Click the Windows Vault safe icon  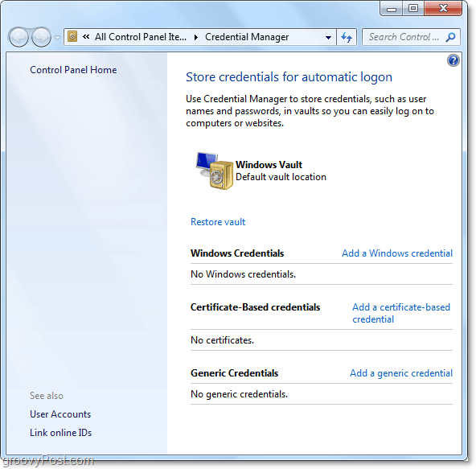point(215,171)
